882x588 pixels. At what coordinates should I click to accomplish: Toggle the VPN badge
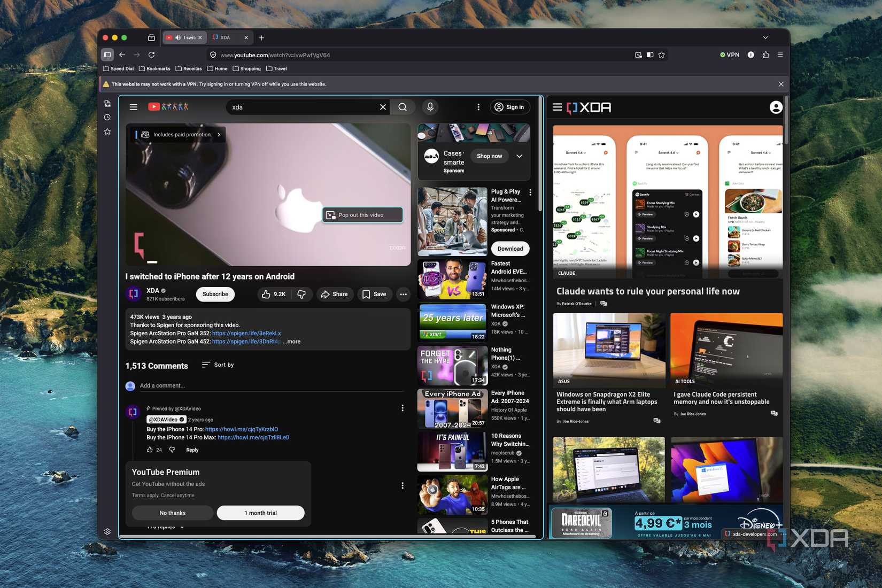pyautogui.click(x=730, y=55)
